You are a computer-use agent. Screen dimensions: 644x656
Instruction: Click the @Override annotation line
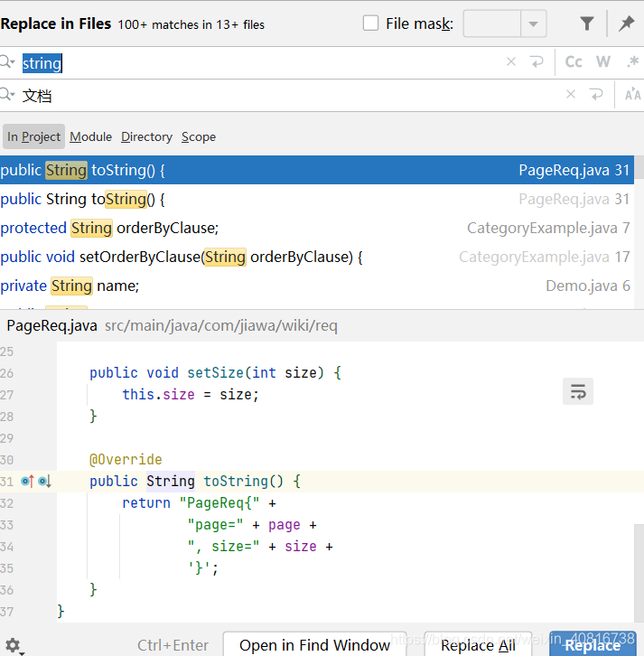point(126,459)
